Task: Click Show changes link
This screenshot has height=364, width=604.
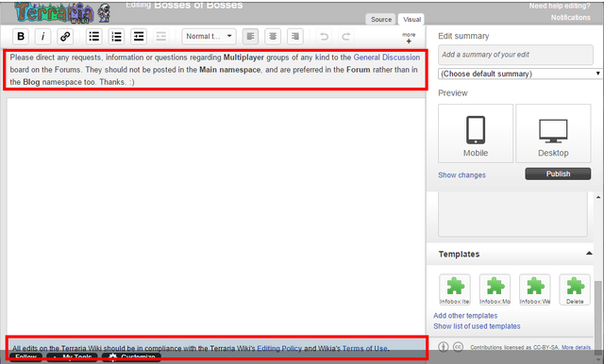Action: 461,175
